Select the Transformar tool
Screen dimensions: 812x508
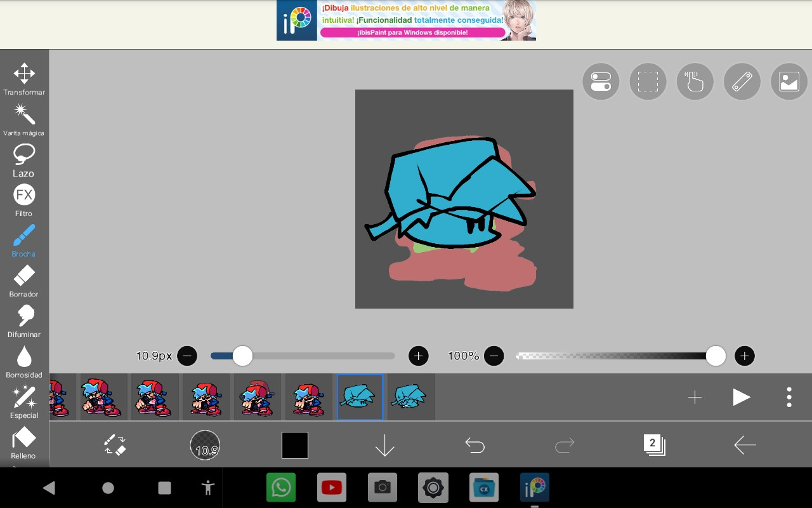24,79
